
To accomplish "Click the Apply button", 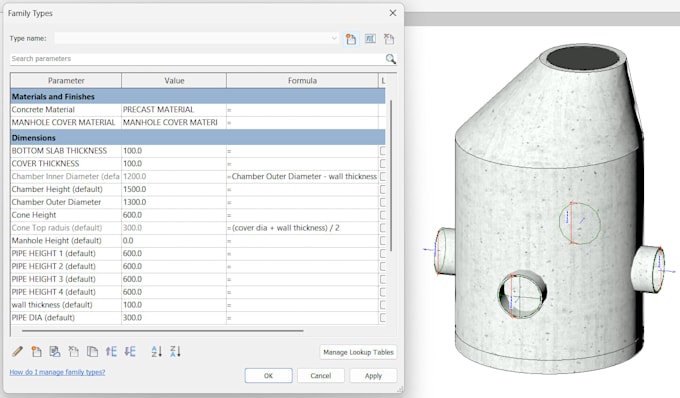I will pos(373,376).
